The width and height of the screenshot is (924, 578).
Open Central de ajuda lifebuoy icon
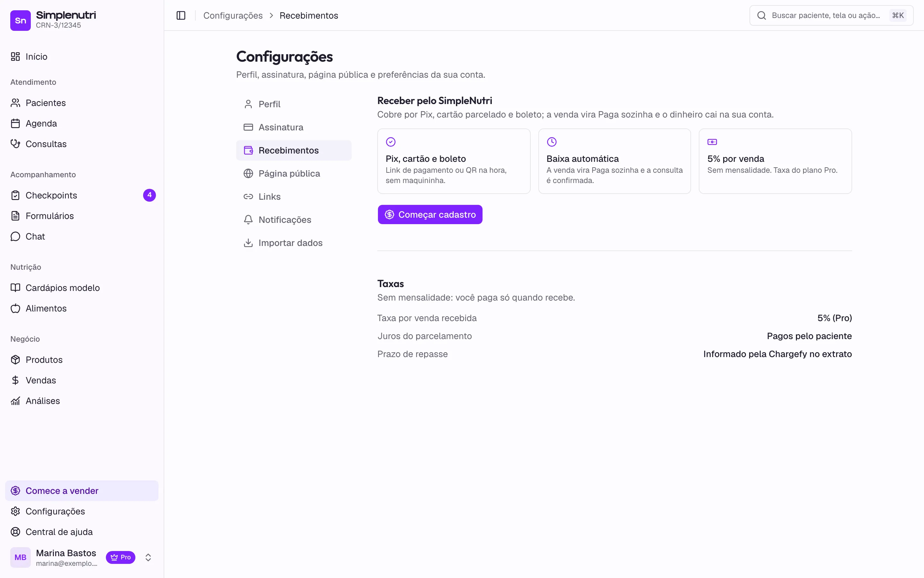point(15,532)
